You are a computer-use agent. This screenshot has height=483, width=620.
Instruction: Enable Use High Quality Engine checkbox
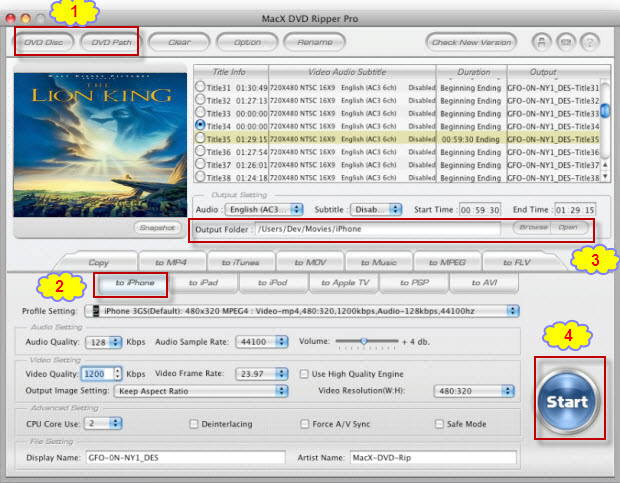click(304, 374)
